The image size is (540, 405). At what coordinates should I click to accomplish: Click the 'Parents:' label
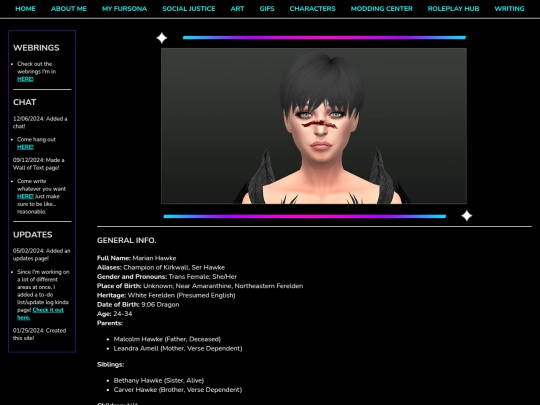click(x=110, y=323)
